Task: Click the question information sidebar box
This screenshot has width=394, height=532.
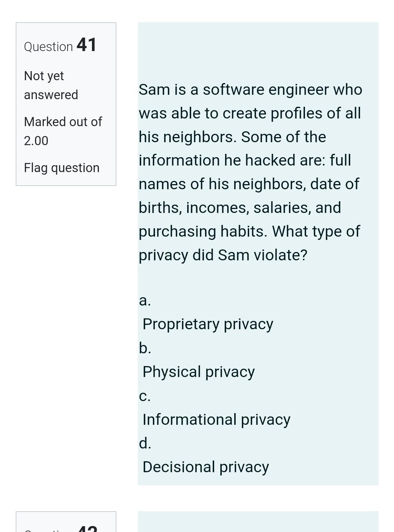Action: pyautogui.click(x=66, y=103)
